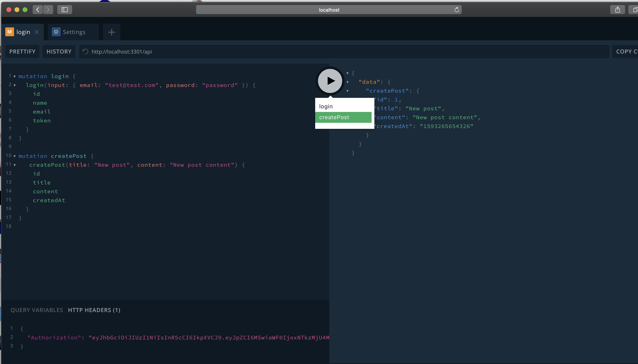Click the localhost address bar
This screenshot has width=638, height=364.
[x=328, y=10]
